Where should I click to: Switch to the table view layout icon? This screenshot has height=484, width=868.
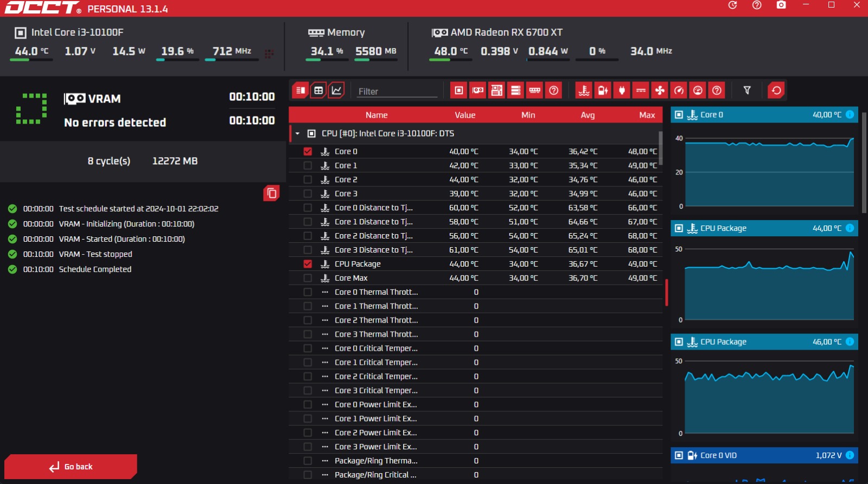pos(318,91)
